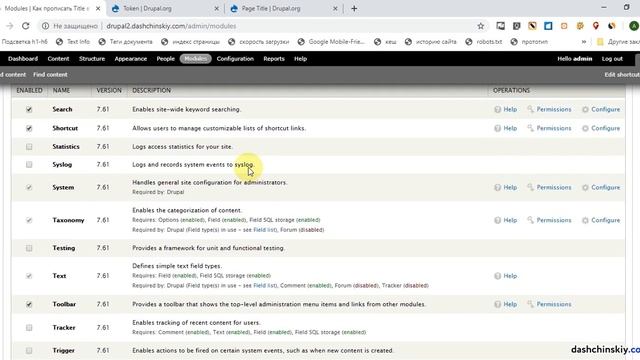
Task: Click the Edit shortcuts link
Action: pos(622,75)
